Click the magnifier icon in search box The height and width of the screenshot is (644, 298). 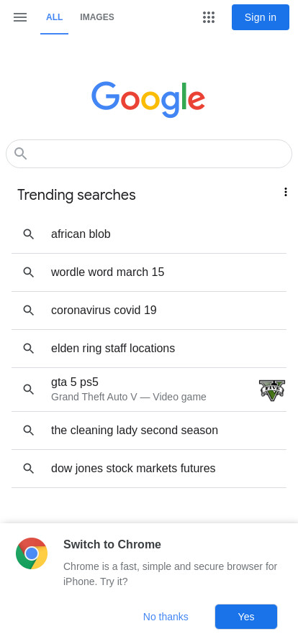21,154
